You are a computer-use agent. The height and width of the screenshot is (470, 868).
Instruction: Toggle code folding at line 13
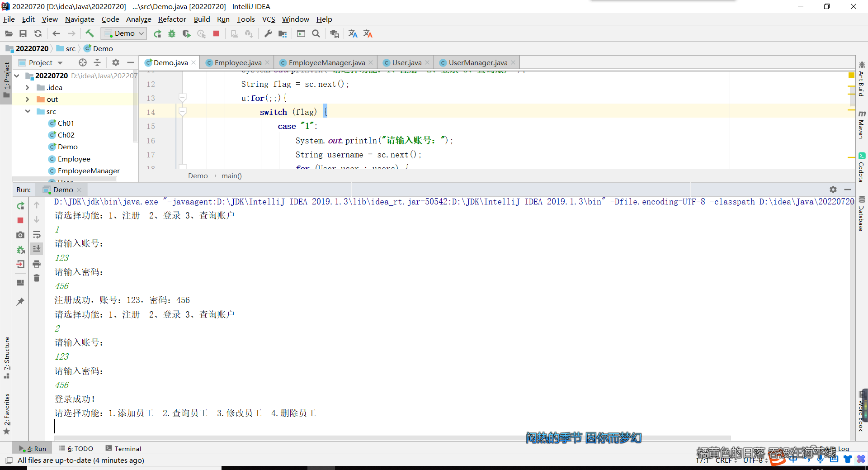pos(183,98)
